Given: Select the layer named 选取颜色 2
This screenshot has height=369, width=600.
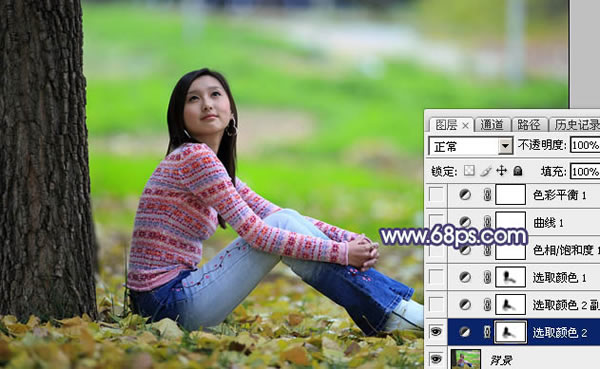Looking at the screenshot, I should click(x=559, y=333).
